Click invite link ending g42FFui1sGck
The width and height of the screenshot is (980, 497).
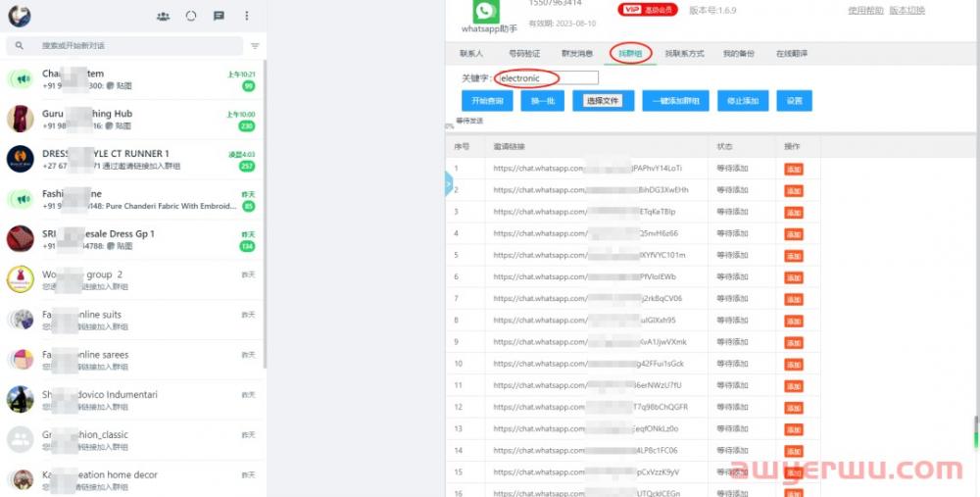[588, 364]
